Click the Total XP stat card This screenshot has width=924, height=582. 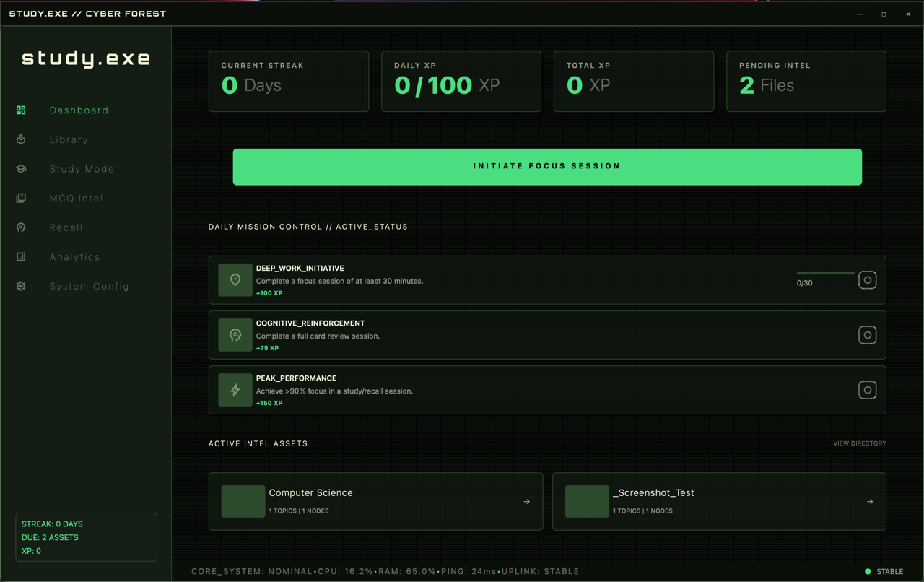tap(634, 82)
